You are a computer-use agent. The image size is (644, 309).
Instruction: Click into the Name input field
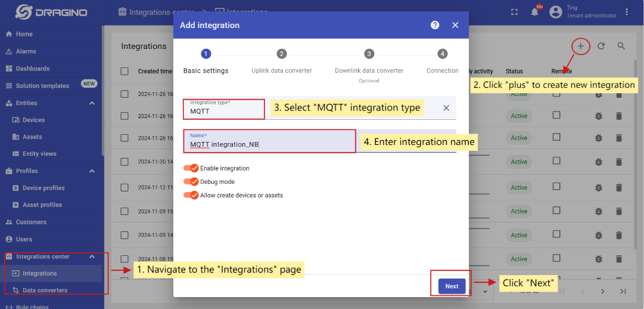coord(320,141)
